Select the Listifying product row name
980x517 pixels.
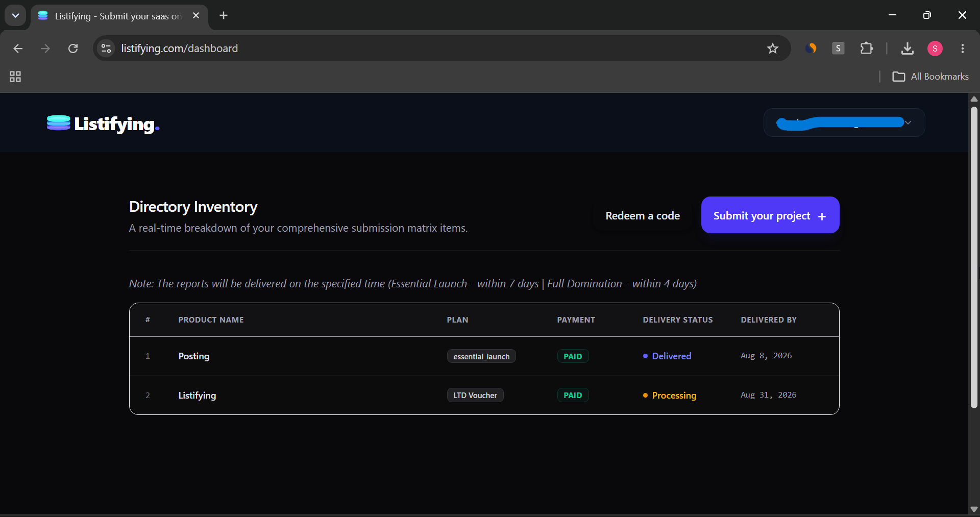[x=197, y=396]
